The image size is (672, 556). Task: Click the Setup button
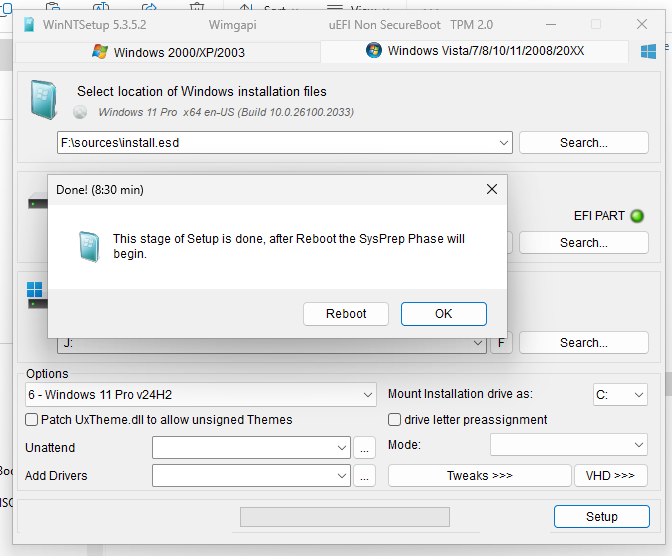tap(602, 517)
